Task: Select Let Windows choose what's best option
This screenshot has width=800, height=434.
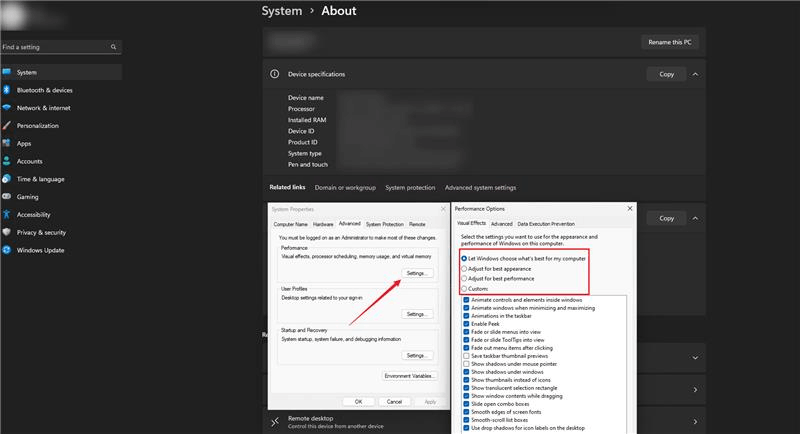Action: [464, 259]
